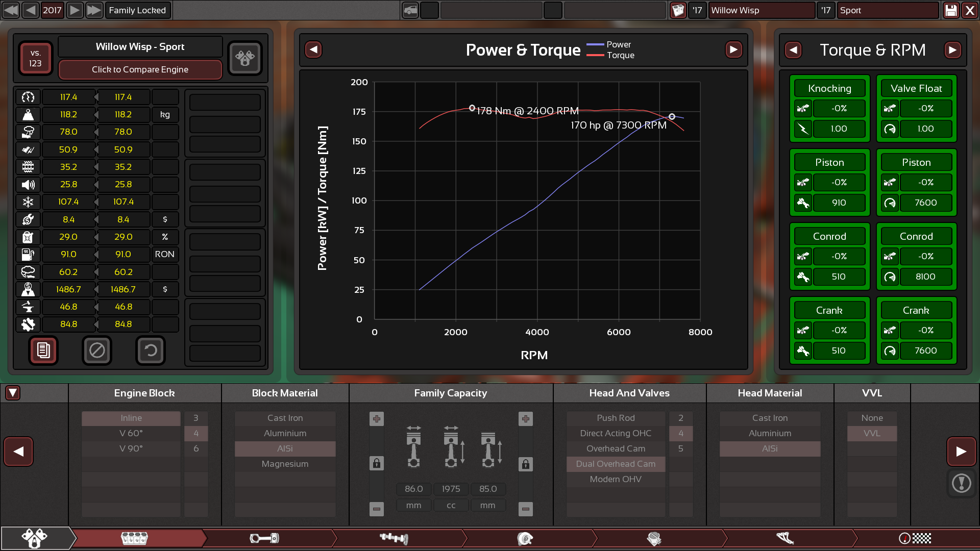Select the VVL option

[872, 433]
